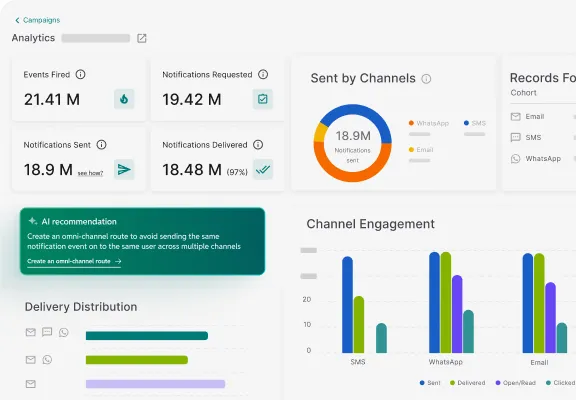Click the 'Delivery Distribution' heading
Image resolution: width=576 pixels, height=400 pixels.
click(81, 307)
